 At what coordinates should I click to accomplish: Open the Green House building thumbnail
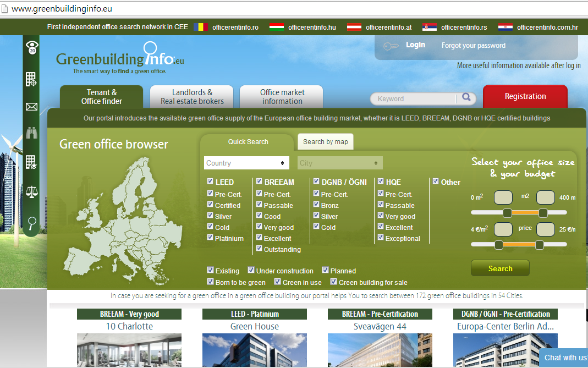point(254,350)
